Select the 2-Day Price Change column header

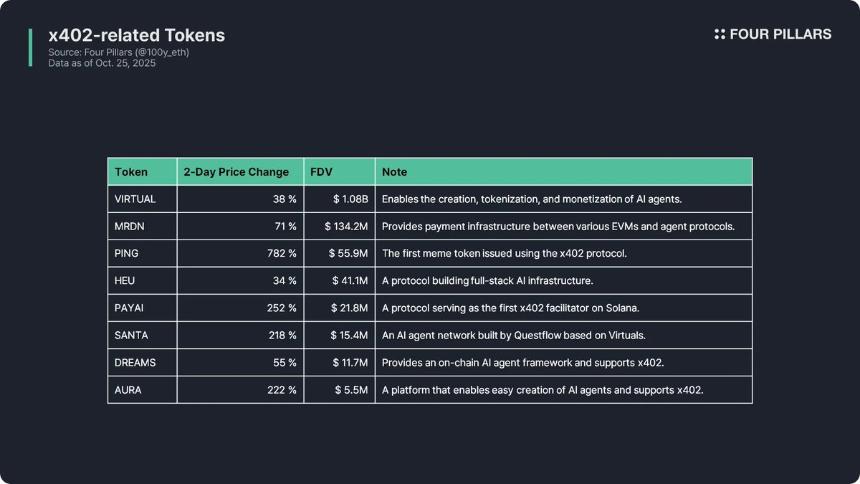(x=236, y=172)
